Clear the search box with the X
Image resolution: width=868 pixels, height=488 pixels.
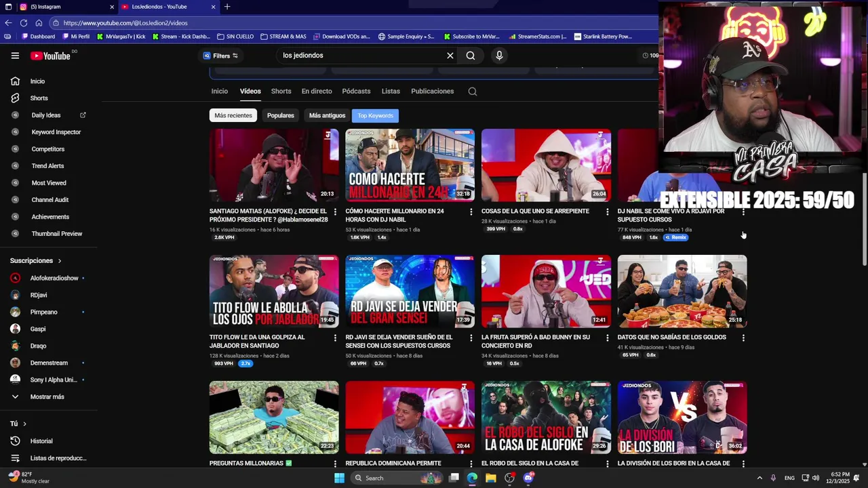(450, 56)
